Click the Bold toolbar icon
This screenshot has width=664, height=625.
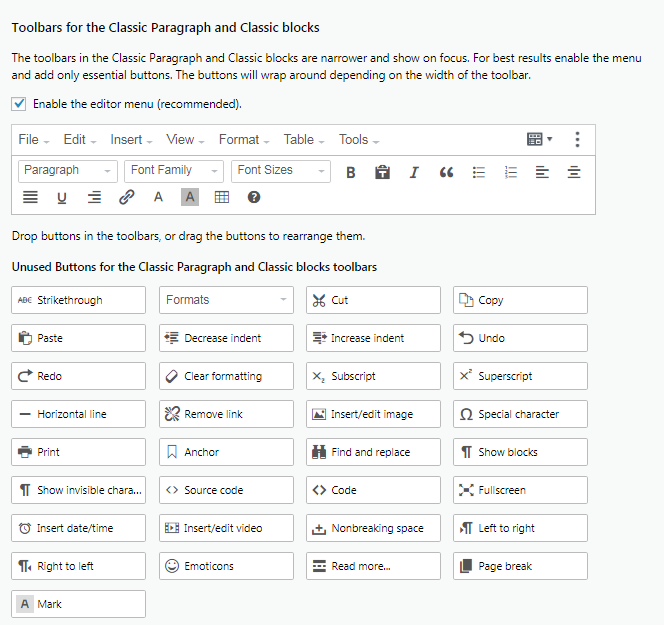[x=351, y=172]
